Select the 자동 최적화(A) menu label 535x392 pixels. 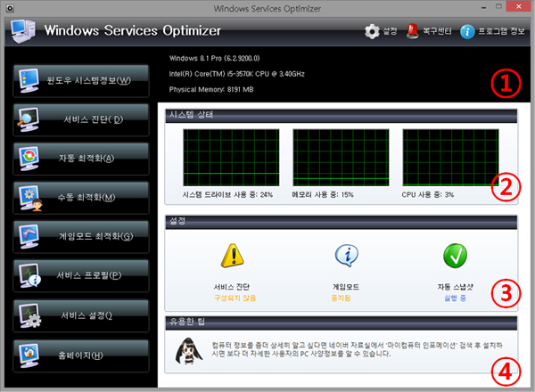tap(86, 159)
